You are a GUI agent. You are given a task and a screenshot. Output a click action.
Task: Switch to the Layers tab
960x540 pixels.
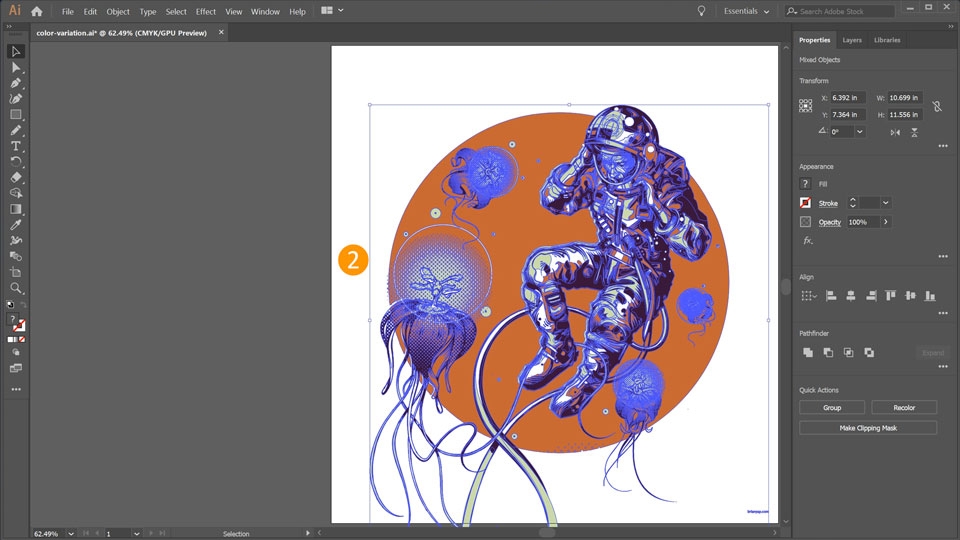[x=852, y=40]
